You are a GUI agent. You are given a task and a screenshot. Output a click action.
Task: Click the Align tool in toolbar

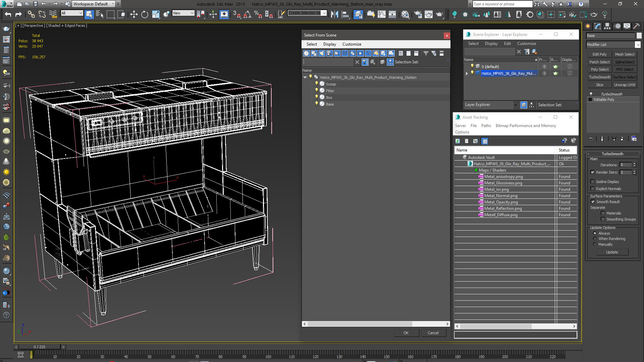(x=345, y=14)
